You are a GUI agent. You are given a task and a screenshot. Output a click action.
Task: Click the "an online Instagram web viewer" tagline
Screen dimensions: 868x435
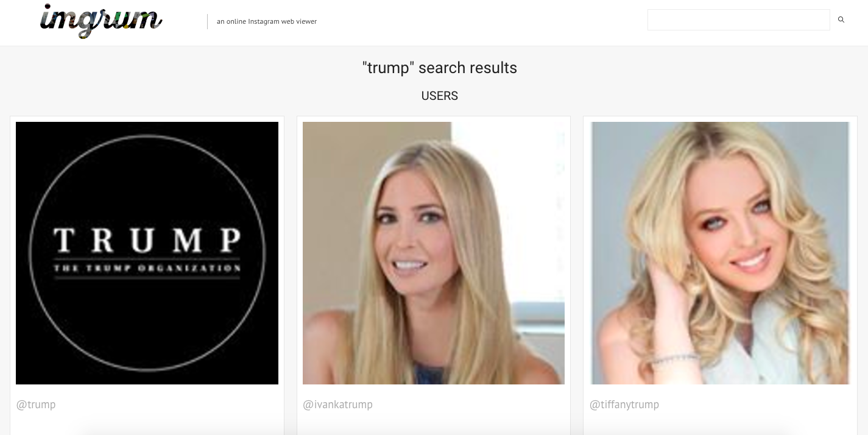[x=267, y=21]
